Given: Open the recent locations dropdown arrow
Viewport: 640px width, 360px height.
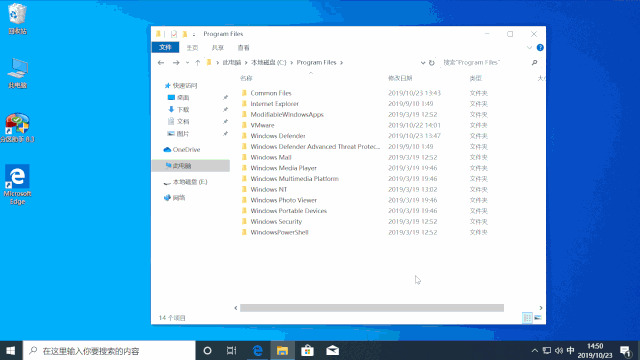Looking at the screenshot, I should tap(187, 62).
